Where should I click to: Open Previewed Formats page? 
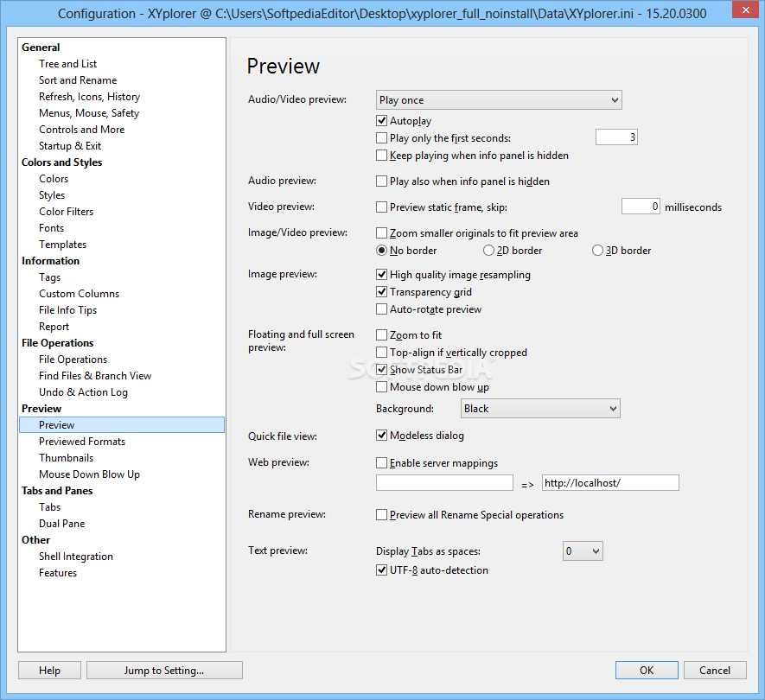(x=82, y=442)
